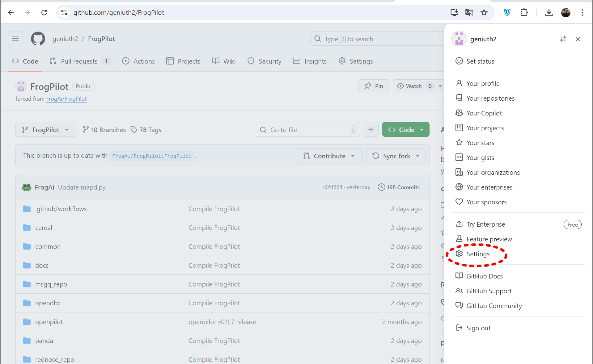This screenshot has height=364, width=593.
Task: Expand the Contribute dropdown
Action: coord(329,156)
